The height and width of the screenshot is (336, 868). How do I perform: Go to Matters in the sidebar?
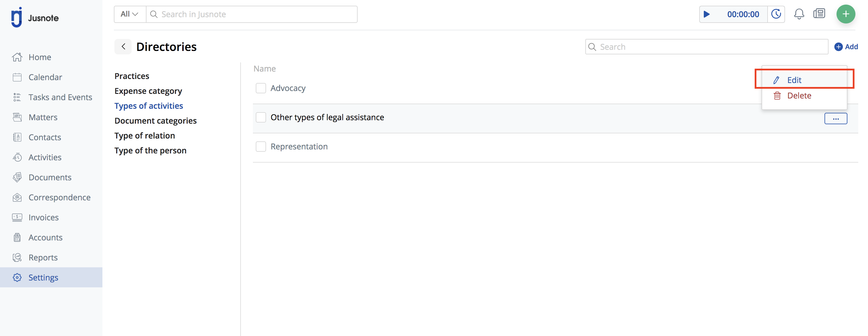pyautogui.click(x=51, y=117)
